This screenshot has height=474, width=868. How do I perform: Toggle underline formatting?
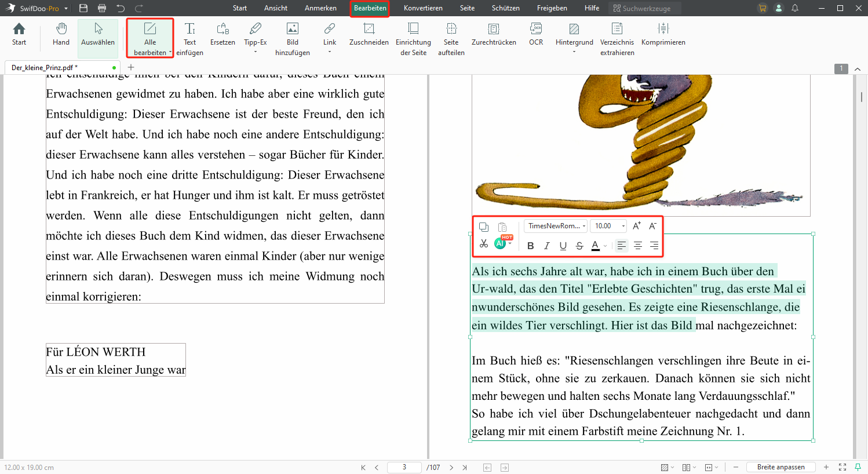pyautogui.click(x=563, y=246)
